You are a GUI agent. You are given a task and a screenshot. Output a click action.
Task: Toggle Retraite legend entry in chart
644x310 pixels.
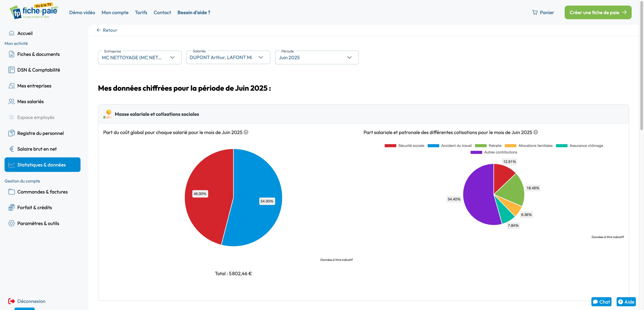pos(488,146)
